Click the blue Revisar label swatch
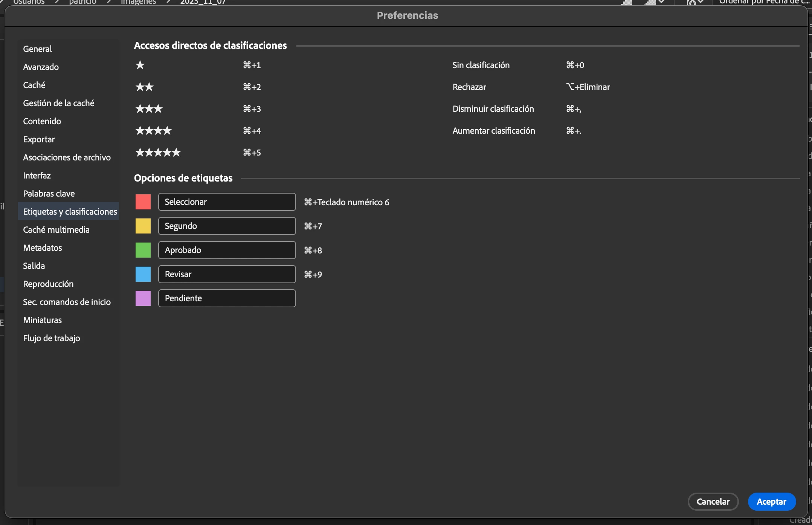Image resolution: width=812 pixels, height=525 pixels. (x=143, y=274)
